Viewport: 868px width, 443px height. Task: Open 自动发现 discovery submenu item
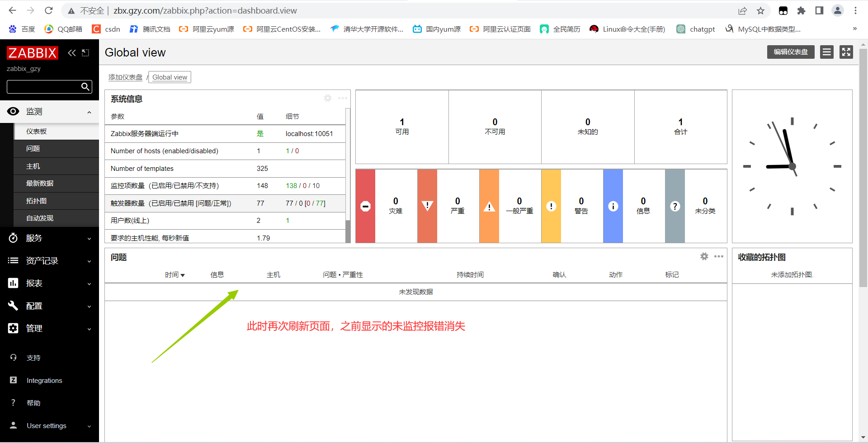coord(57,218)
